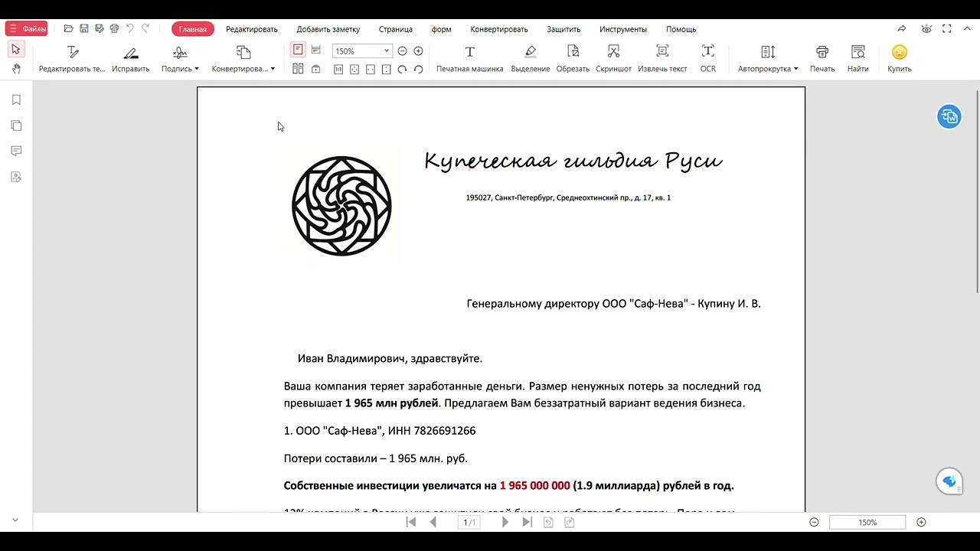Undo the last action

click(x=129, y=29)
